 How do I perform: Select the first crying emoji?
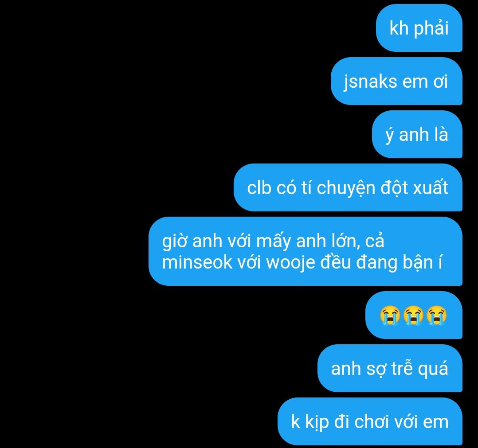pyautogui.click(x=390, y=315)
